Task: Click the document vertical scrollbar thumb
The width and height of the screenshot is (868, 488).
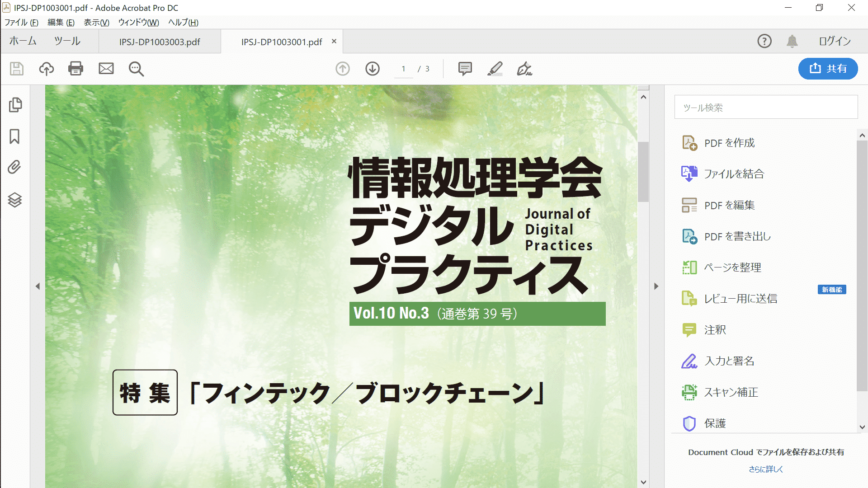Action: click(643, 172)
